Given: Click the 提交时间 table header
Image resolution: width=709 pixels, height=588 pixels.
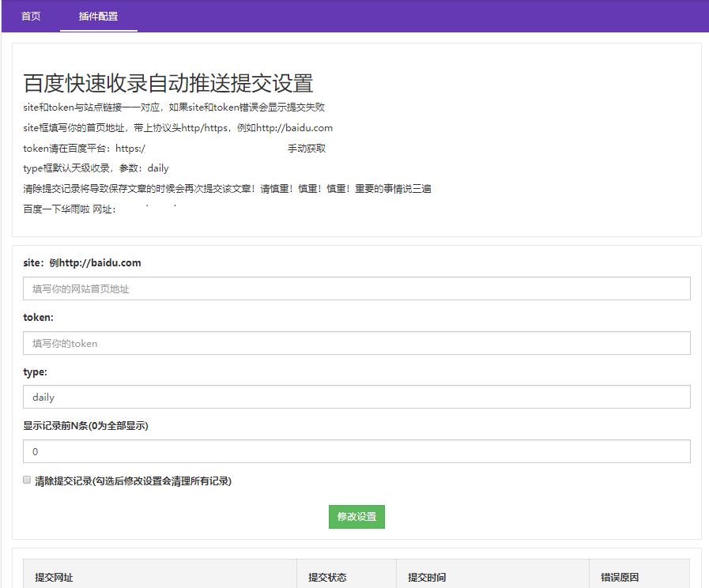Looking at the screenshot, I should [x=427, y=576].
